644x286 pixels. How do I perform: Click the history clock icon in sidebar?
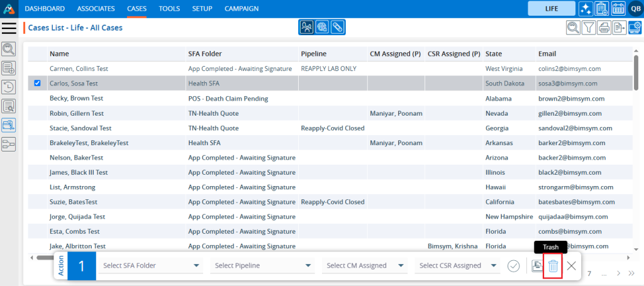pos(9,87)
